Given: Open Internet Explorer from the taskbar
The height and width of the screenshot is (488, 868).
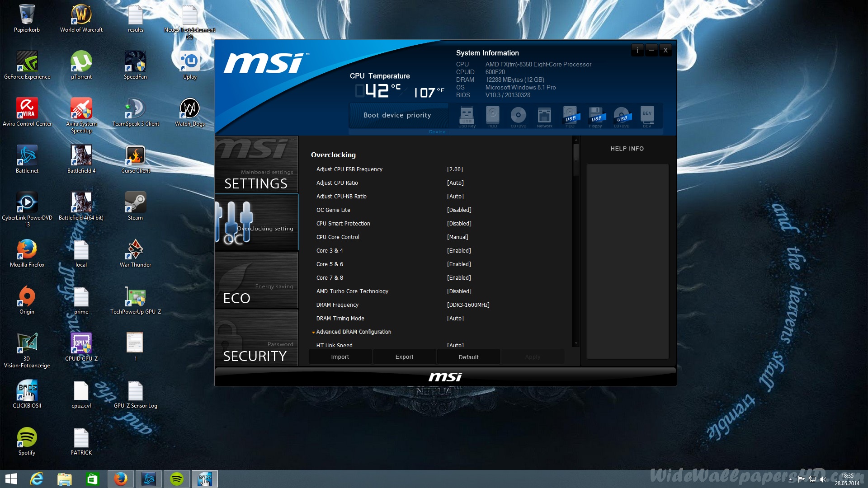Looking at the screenshot, I should coord(37,479).
